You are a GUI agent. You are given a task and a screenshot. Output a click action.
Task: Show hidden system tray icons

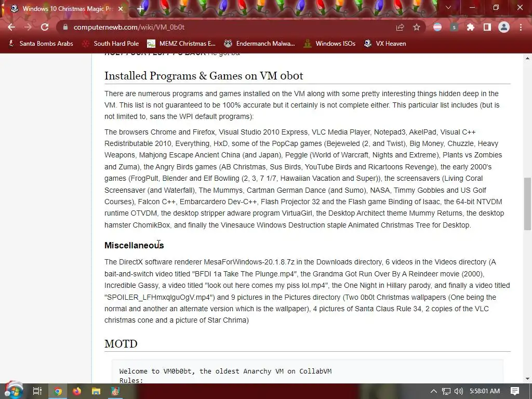(x=434, y=391)
